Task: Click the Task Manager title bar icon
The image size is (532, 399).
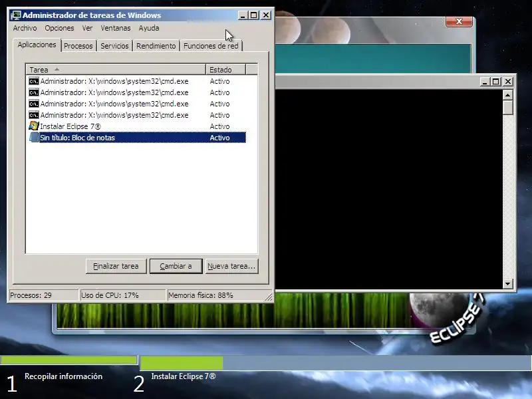Action: pyautogui.click(x=16, y=15)
